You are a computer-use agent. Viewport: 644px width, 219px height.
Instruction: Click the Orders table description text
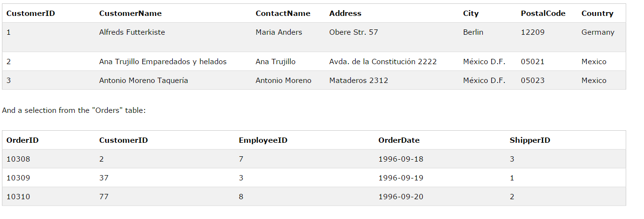(74, 110)
